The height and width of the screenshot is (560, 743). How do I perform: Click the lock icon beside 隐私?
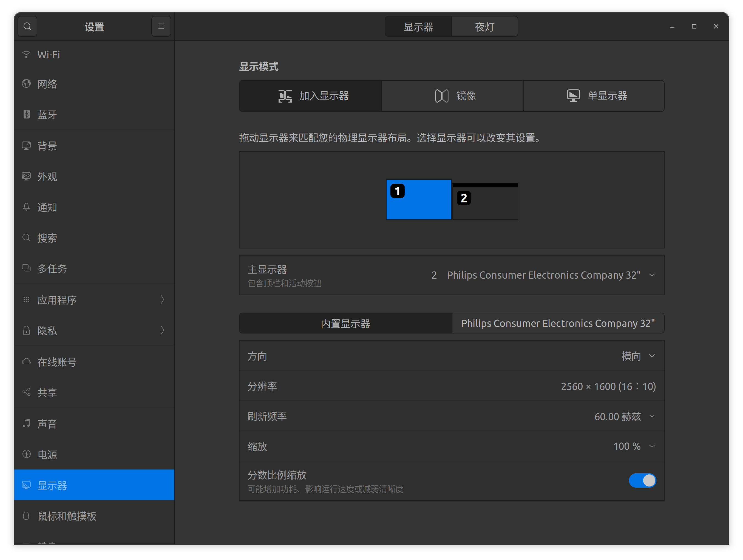26,330
